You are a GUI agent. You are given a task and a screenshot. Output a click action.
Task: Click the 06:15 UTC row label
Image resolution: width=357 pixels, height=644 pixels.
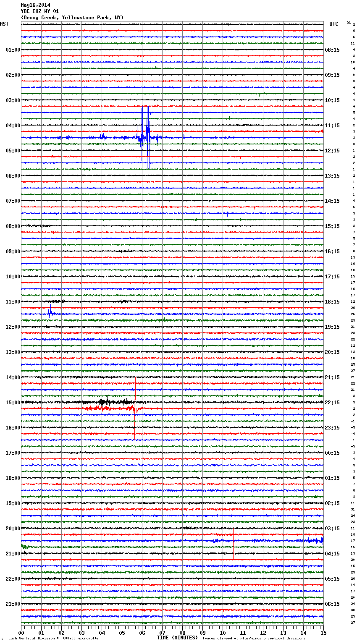point(332,604)
